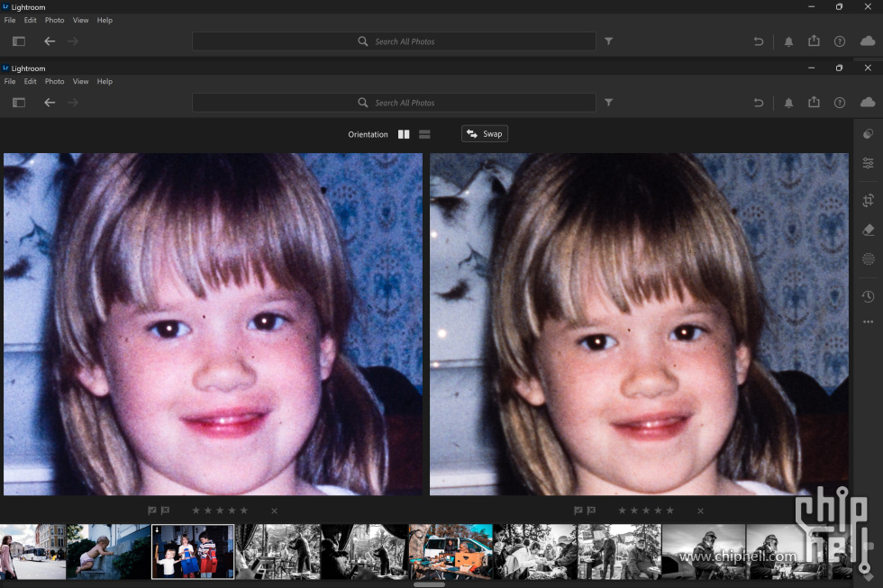This screenshot has width=883, height=588.
Task: Go back using the back window's left arrow
Action: coord(50,41)
